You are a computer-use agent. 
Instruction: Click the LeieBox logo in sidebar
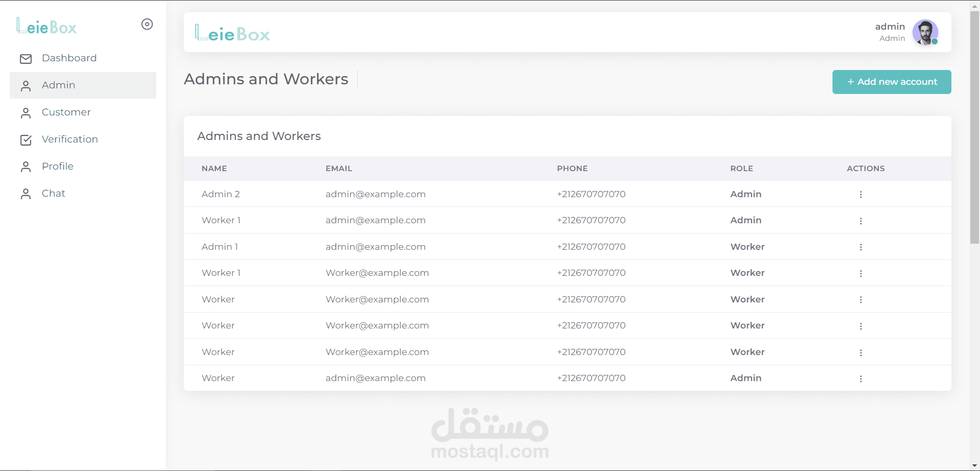click(x=46, y=26)
